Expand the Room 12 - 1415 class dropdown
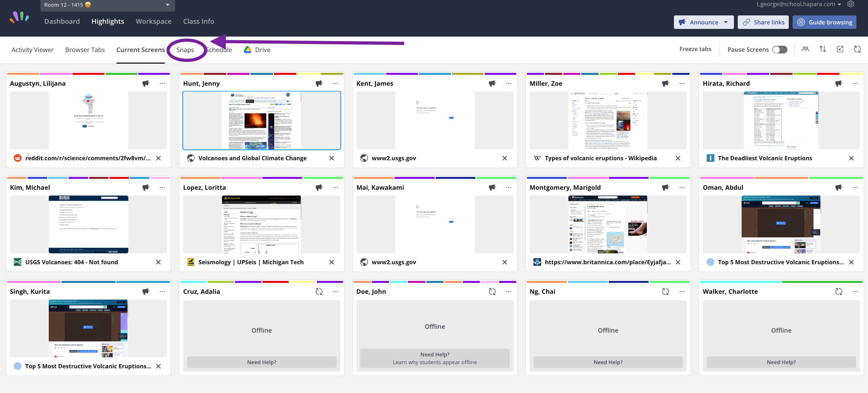 coord(167,5)
